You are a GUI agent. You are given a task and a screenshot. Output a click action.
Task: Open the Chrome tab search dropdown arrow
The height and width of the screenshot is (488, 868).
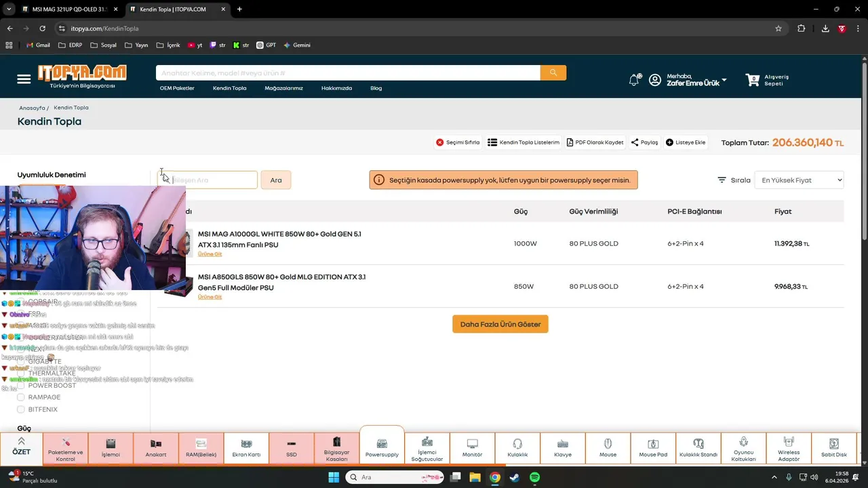click(9, 9)
